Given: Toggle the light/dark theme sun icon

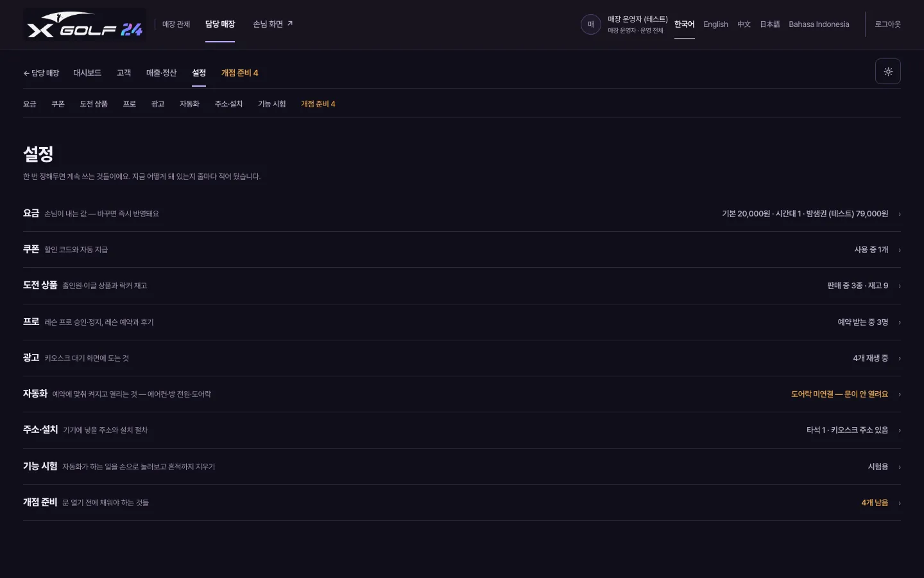Looking at the screenshot, I should click(887, 71).
